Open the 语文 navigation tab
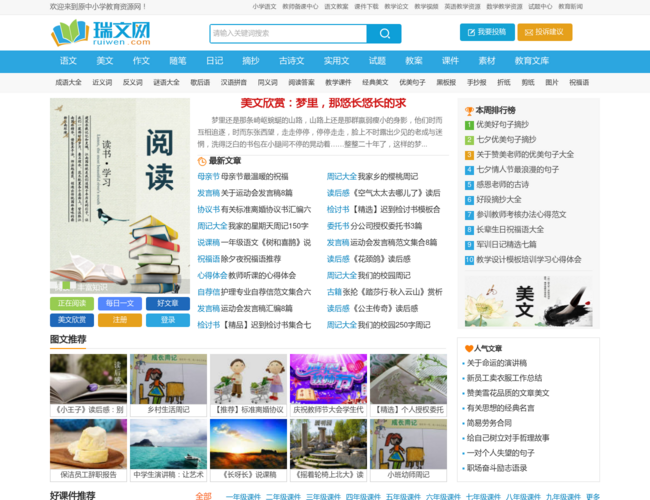The height and width of the screenshot is (500, 650). (x=68, y=61)
